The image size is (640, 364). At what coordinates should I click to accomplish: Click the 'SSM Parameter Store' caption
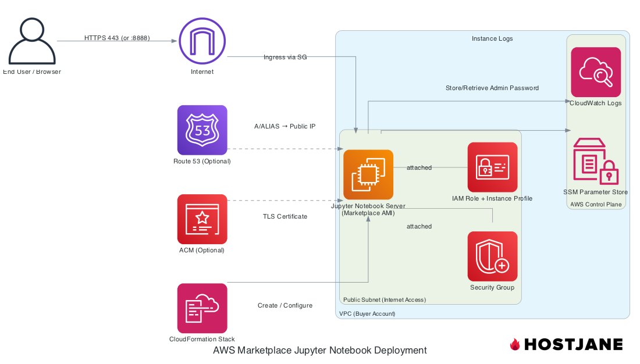pyautogui.click(x=596, y=192)
